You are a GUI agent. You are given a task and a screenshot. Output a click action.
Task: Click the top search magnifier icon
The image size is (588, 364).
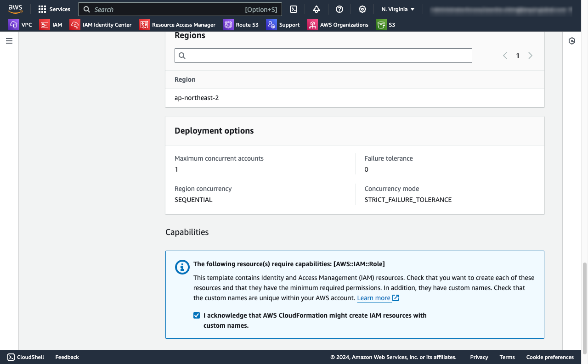pos(86,9)
